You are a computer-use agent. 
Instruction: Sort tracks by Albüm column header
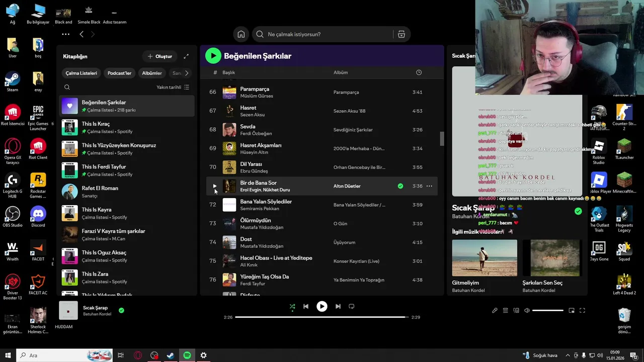(x=341, y=72)
